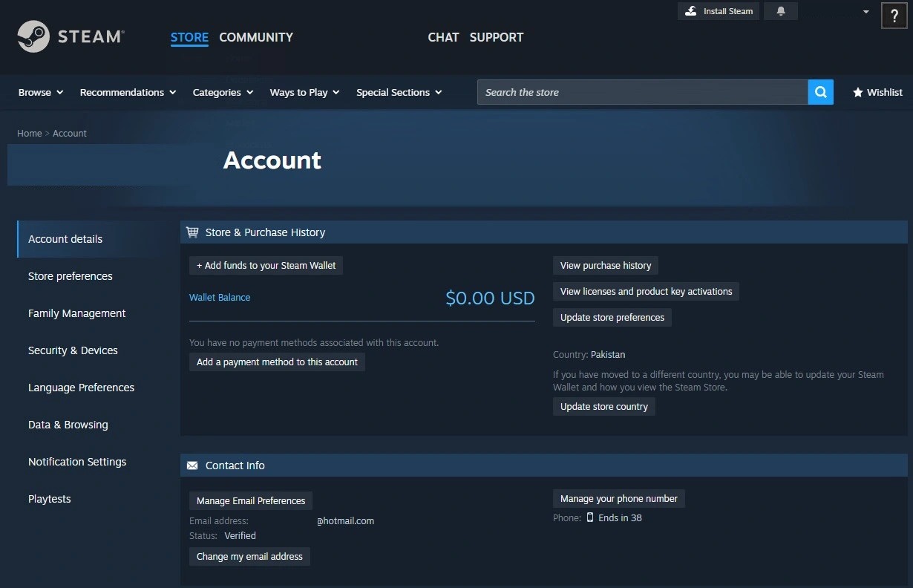Click Update store country button
This screenshot has height=588, width=913.
tap(604, 406)
